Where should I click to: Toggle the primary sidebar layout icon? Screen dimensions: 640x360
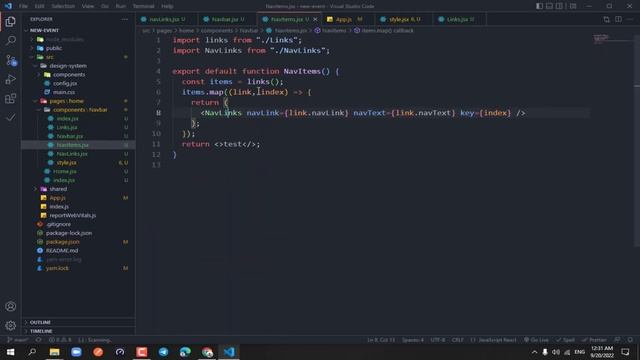click(x=539, y=6)
